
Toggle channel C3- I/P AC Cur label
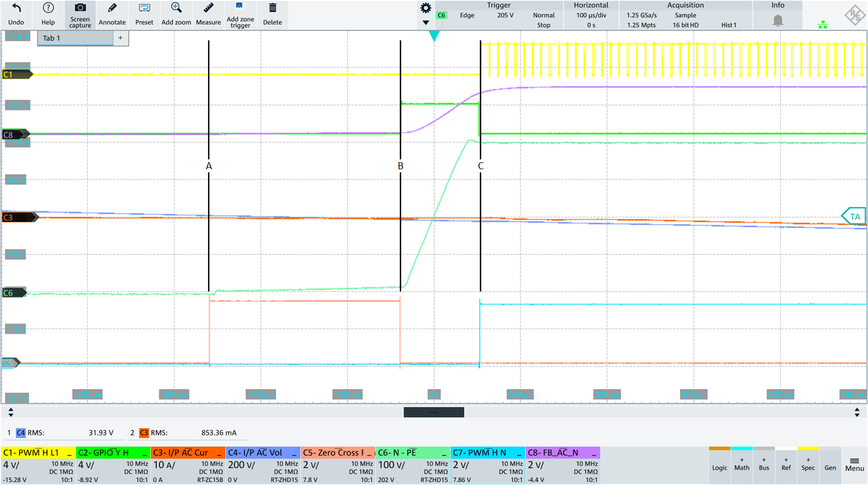[x=180, y=453]
